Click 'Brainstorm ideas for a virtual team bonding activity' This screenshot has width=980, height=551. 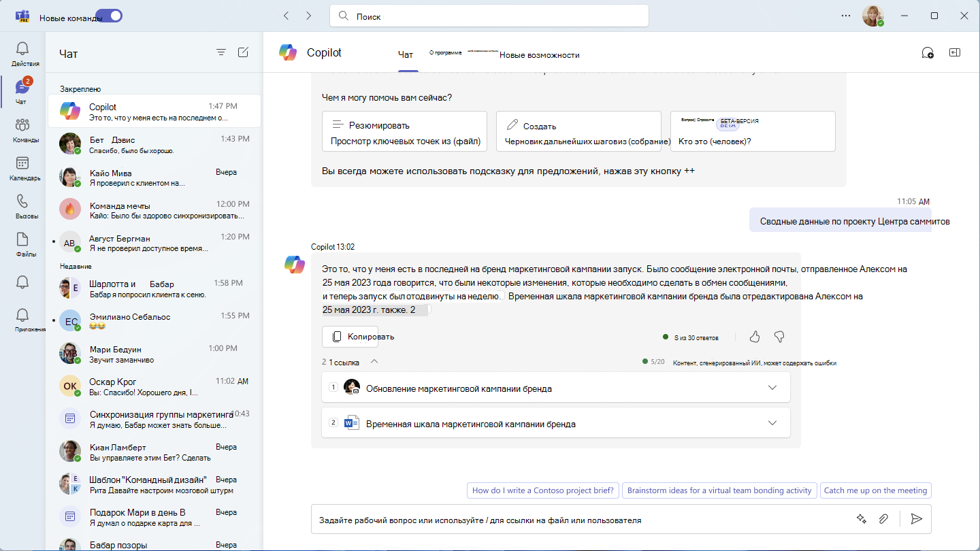719,490
